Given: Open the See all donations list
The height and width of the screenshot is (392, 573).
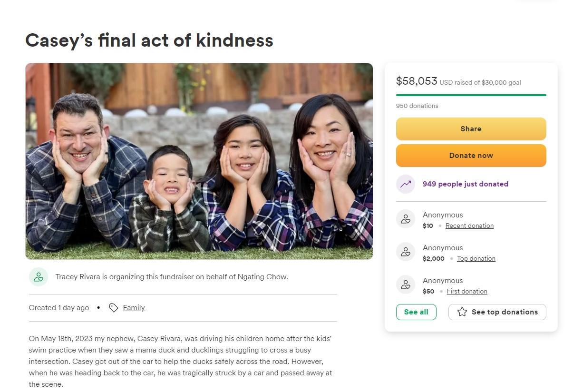Looking at the screenshot, I should coord(416,312).
